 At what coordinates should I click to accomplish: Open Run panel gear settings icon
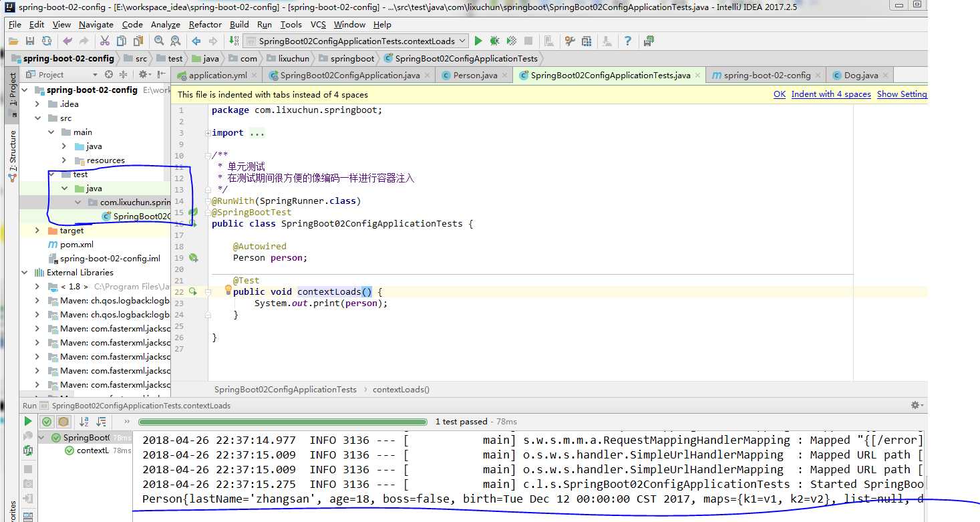point(917,405)
